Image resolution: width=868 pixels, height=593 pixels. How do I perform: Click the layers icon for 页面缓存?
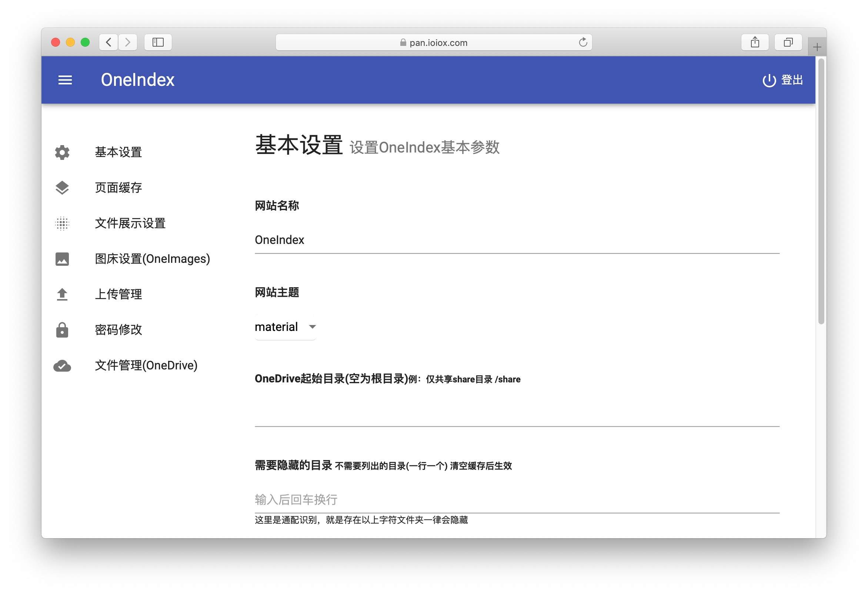(62, 188)
